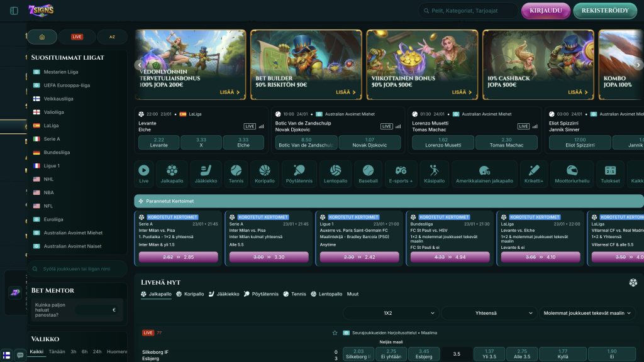Viewport: 644px width, 362px height.
Task: Open Vedonlyönnin tervetuliaisbonus banner
Action: [190, 65]
